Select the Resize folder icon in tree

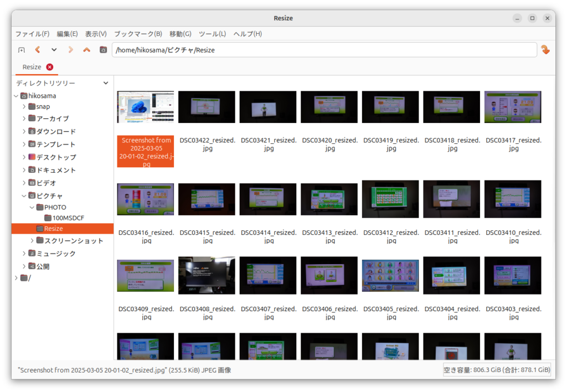pos(40,229)
